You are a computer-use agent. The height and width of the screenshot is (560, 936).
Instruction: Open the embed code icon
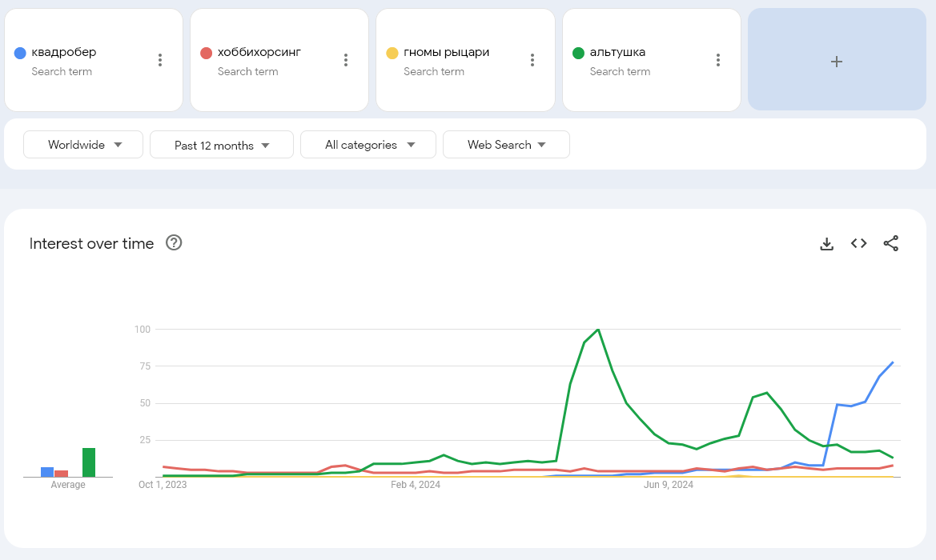point(858,243)
